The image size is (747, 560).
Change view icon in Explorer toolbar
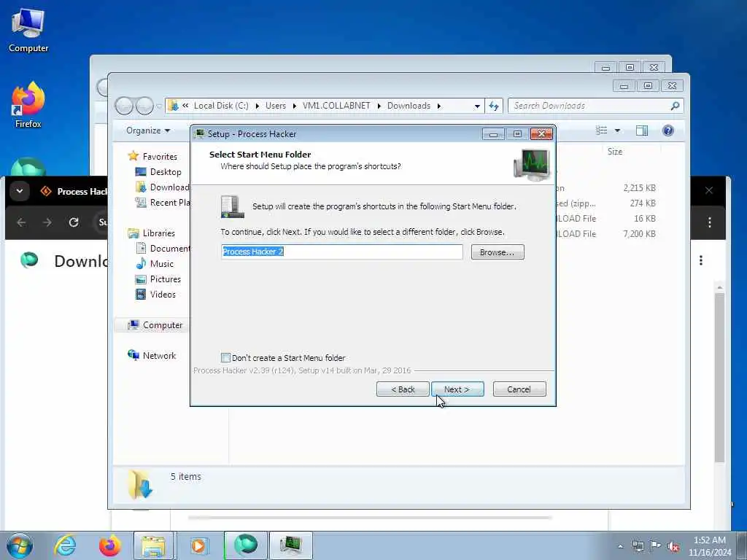(602, 131)
